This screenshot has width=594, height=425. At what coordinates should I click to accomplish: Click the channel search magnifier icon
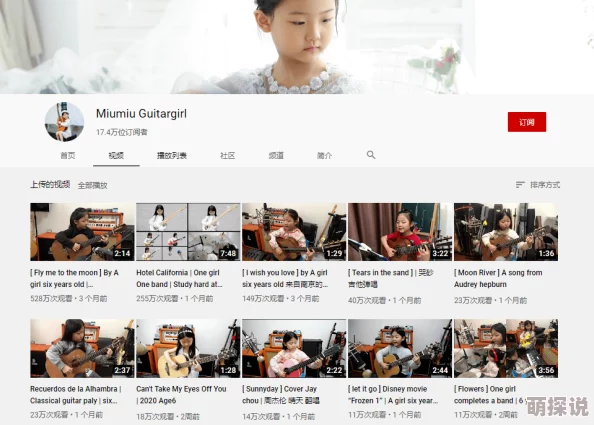pyautogui.click(x=371, y=155)
